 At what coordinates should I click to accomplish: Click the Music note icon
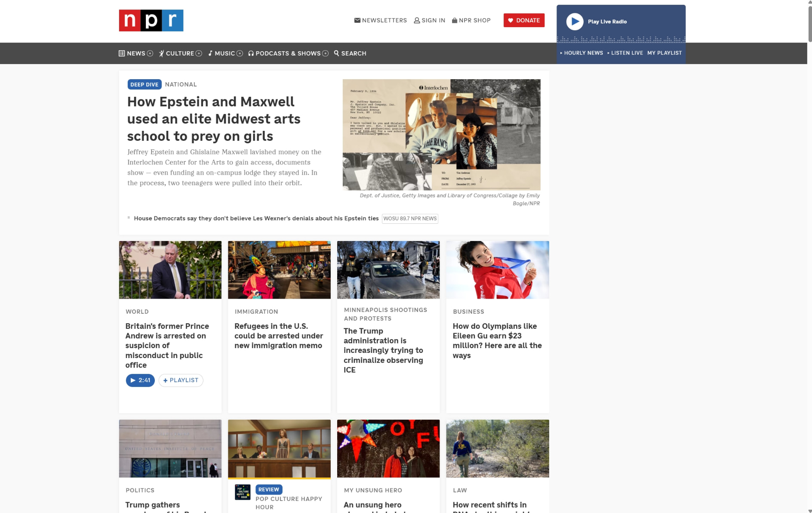point(210,53)
